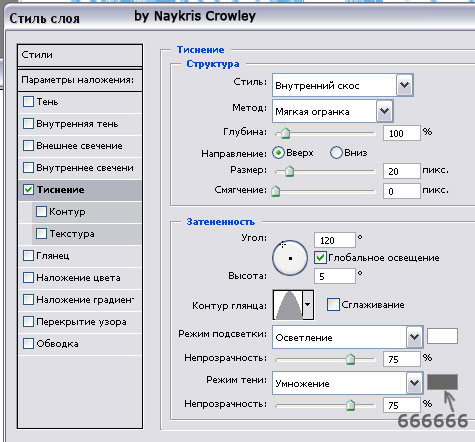Click the Смягчение slider handle
Viewport: 475px width, 442px height.
click(276, 191)
